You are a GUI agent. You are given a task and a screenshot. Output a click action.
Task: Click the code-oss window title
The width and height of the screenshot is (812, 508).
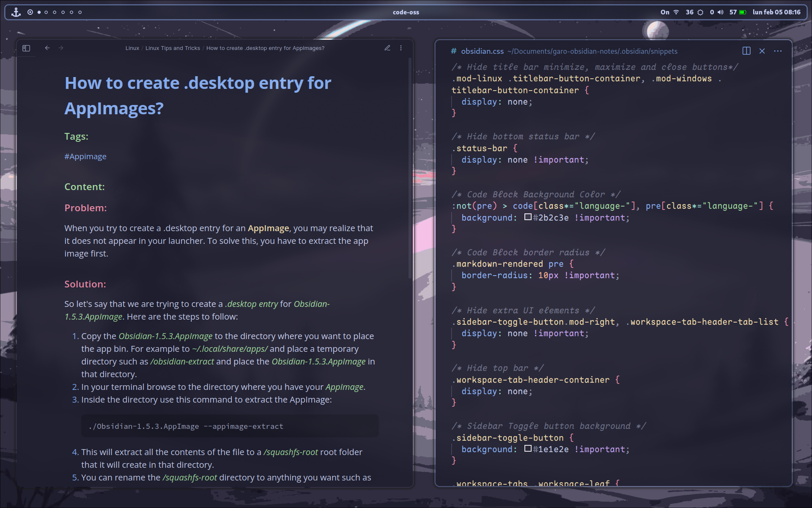(406, 12)
